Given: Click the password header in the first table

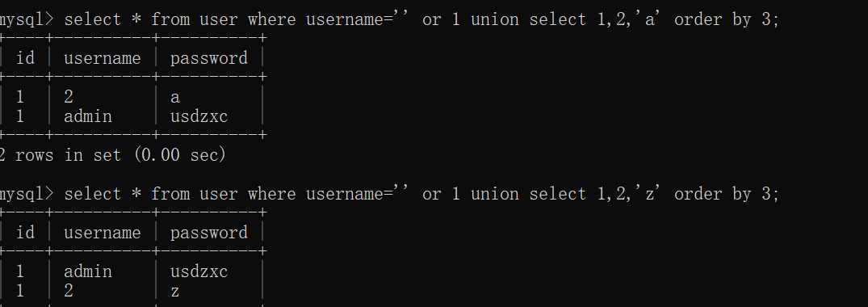Looking at the screenshot, I should pos(208,59).
